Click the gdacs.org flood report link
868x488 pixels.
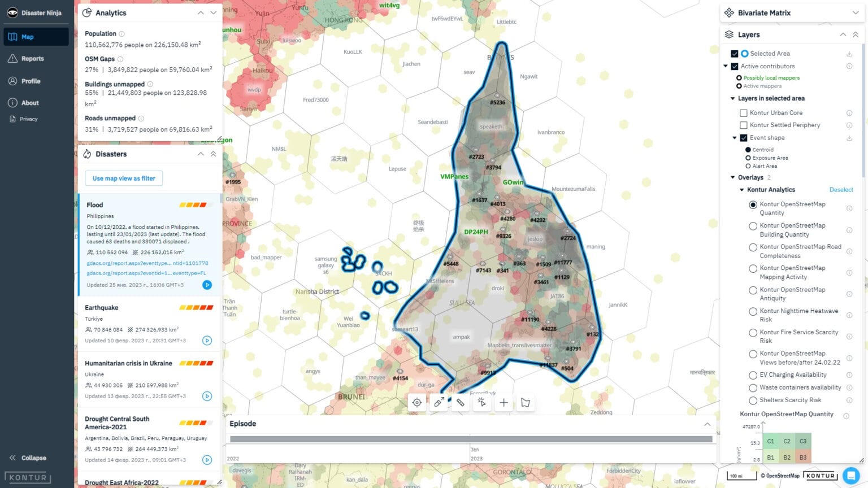[x=146, y=263]
